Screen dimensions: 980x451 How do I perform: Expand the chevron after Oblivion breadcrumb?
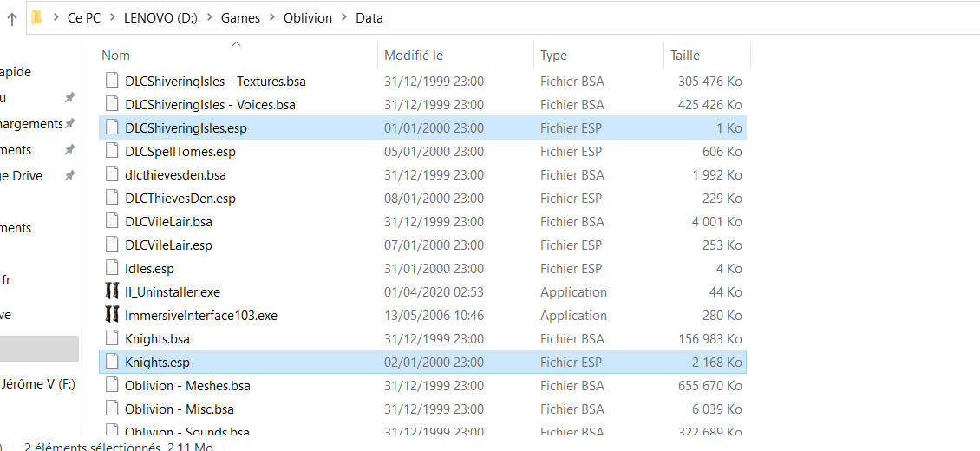pos(344,18)
